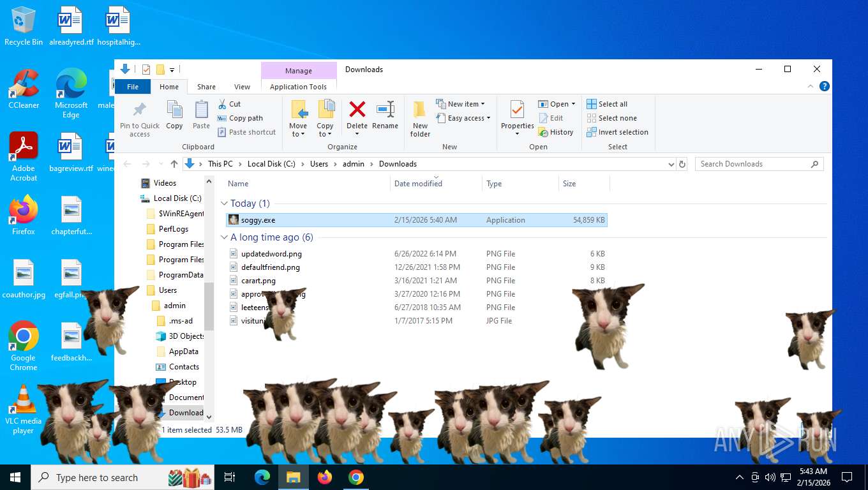Open Recycle Bin desktop icon
The image size is (868, 490).
tap(24, 26)
